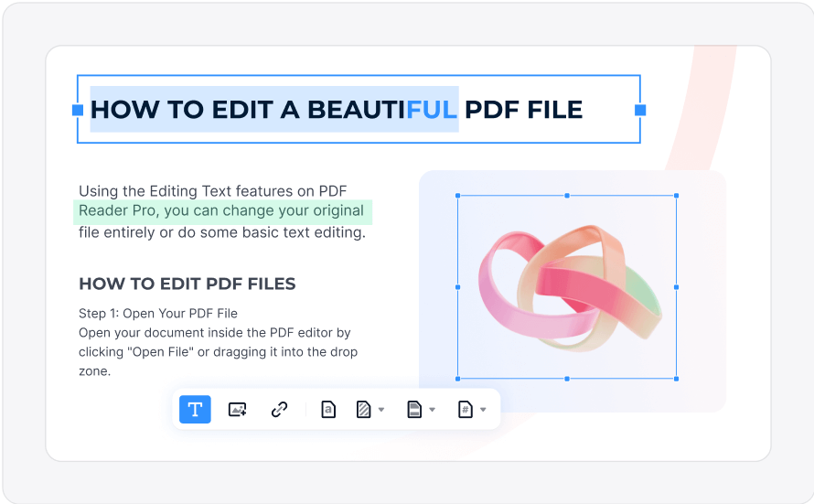Image resolution: width=814 pixels, height=504 pixels.
Task: Click the Add Image tool
Action: tap(238, 410)
